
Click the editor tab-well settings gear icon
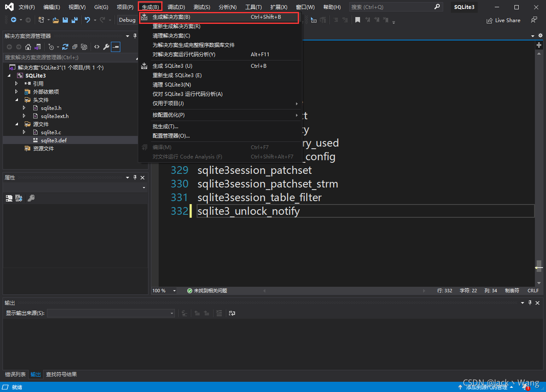(540, 36)
